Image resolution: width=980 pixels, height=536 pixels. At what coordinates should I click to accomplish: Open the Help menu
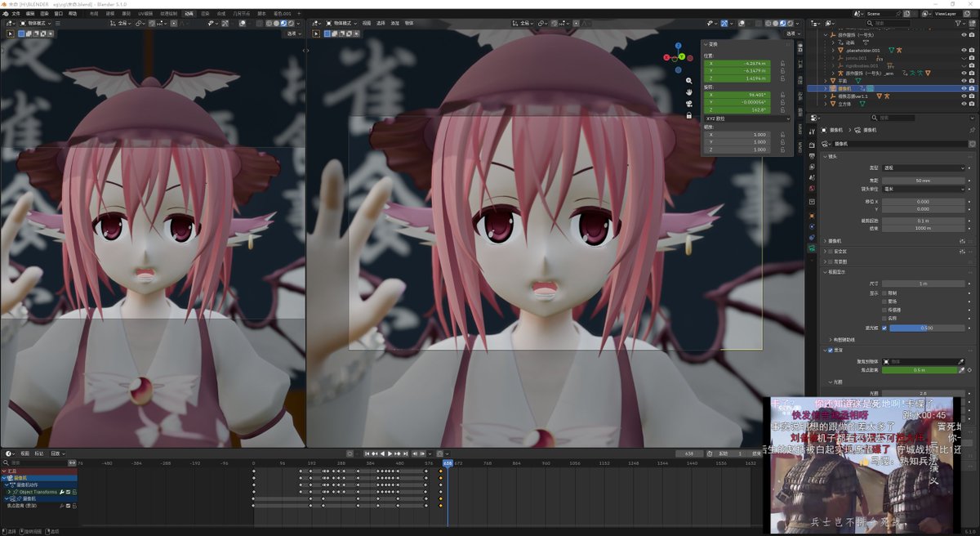pos(73,14)
